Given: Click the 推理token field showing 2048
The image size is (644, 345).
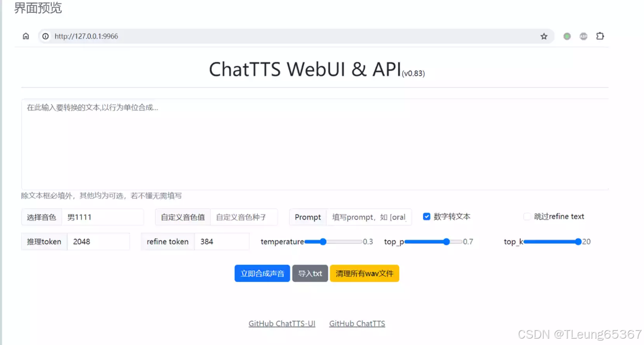Looking at the screenshot, I should click(98, 242).
